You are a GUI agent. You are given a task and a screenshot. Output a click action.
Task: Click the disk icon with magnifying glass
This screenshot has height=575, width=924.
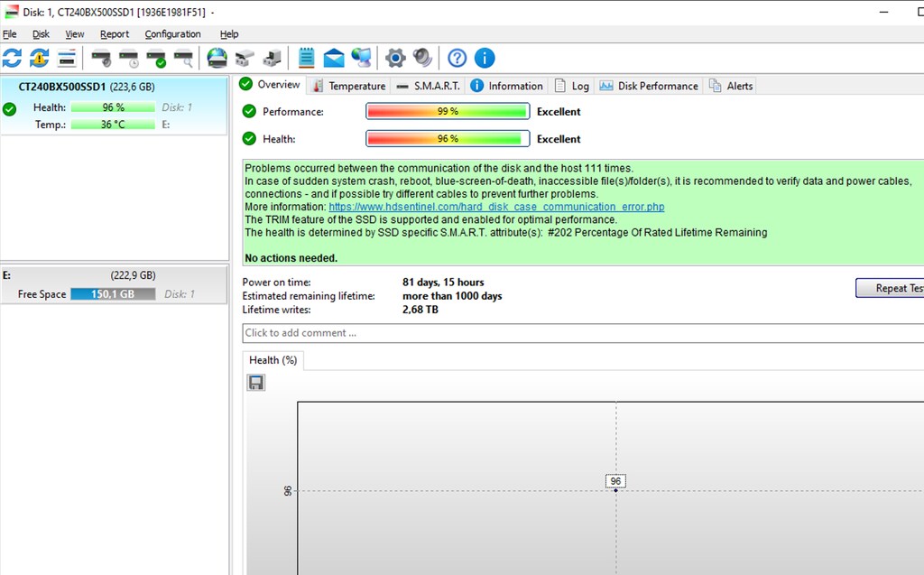coord(184,58)
